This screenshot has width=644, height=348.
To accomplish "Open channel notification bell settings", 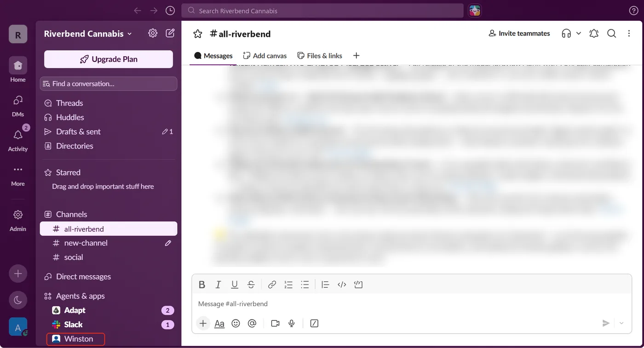I will point(594,33).
